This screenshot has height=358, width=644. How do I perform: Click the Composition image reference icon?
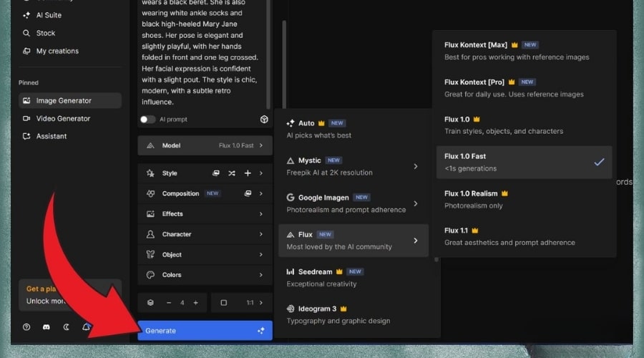pos(248,193)
